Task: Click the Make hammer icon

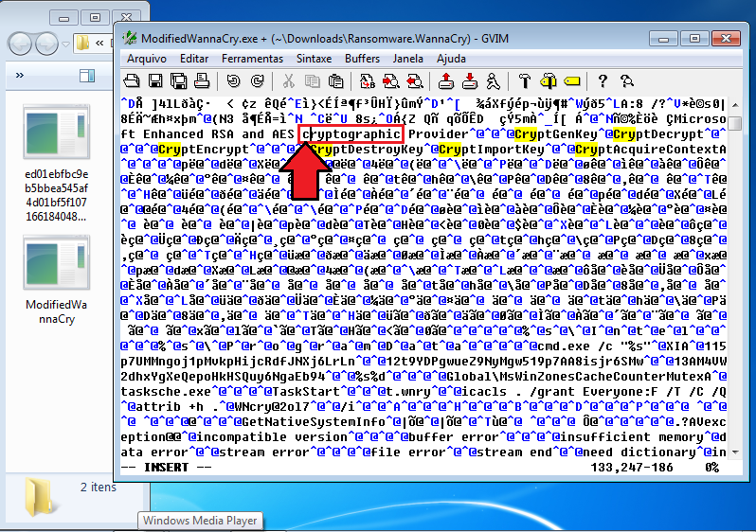Action: coord(525,81)
